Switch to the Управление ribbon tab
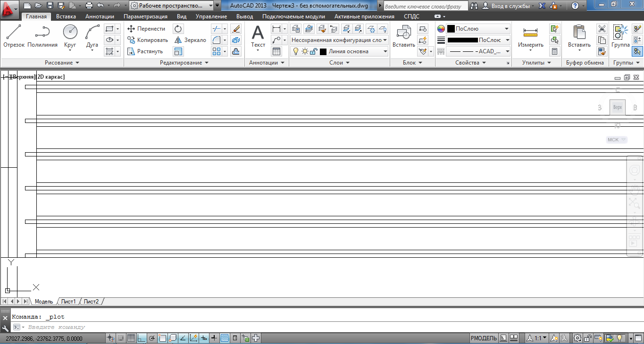 point(211,16)
